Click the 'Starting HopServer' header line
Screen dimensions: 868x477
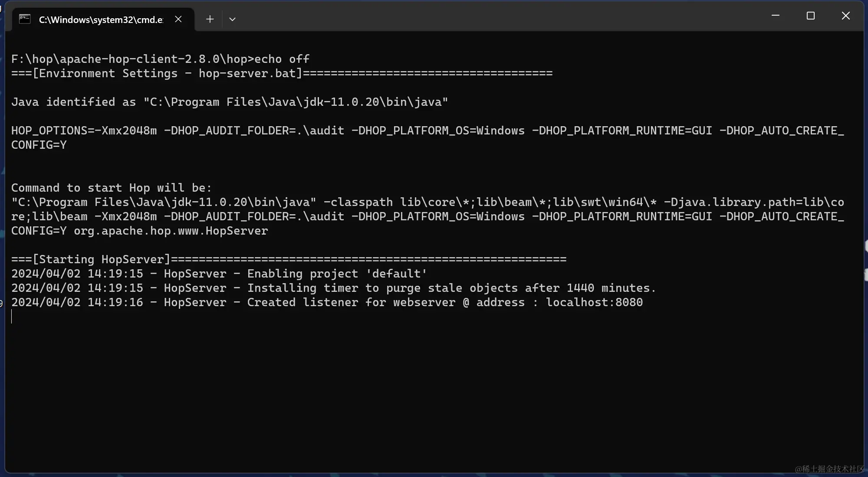pyautogui.click(x=102, y=259)
